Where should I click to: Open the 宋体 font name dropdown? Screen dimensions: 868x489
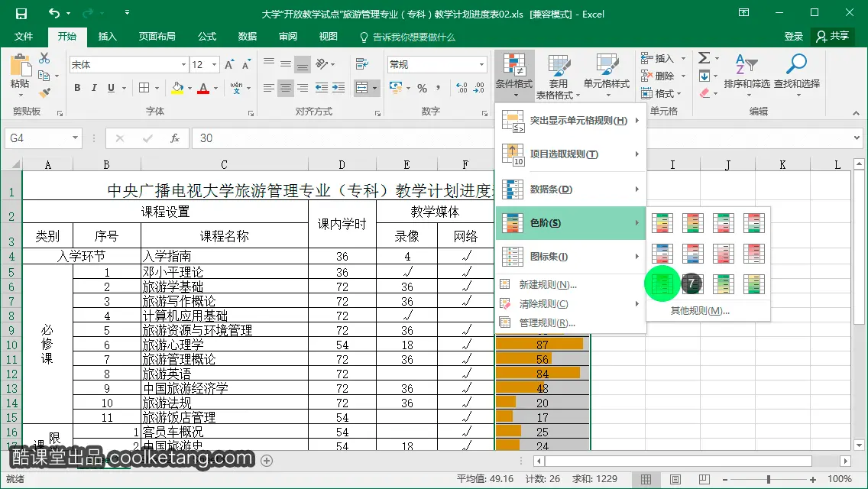(x=184, y=65)
